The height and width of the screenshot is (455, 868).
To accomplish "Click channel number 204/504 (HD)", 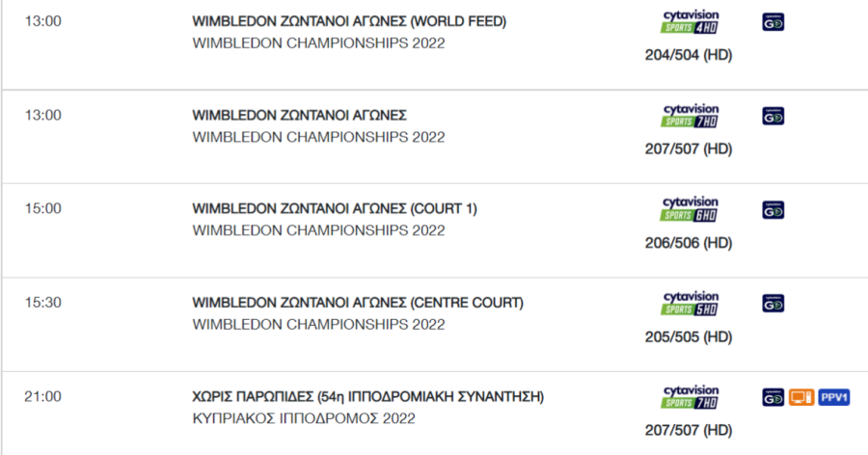I will tap(689, 55).
